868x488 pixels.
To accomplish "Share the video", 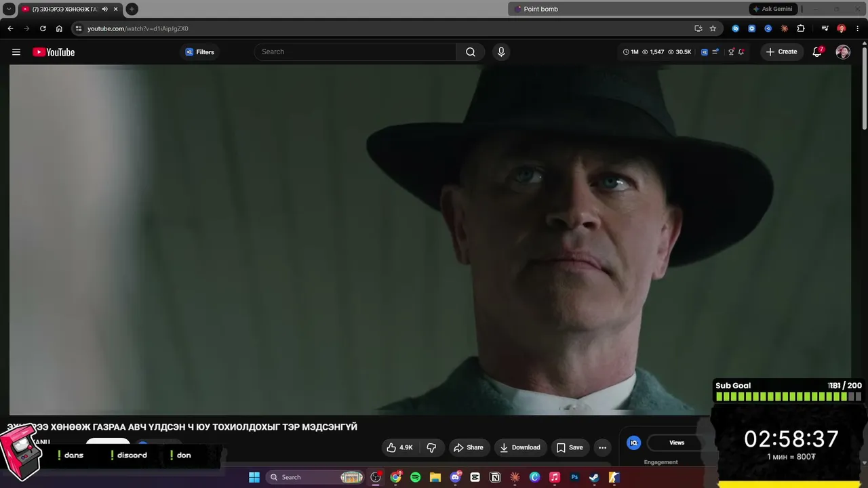I will [469, 447].
